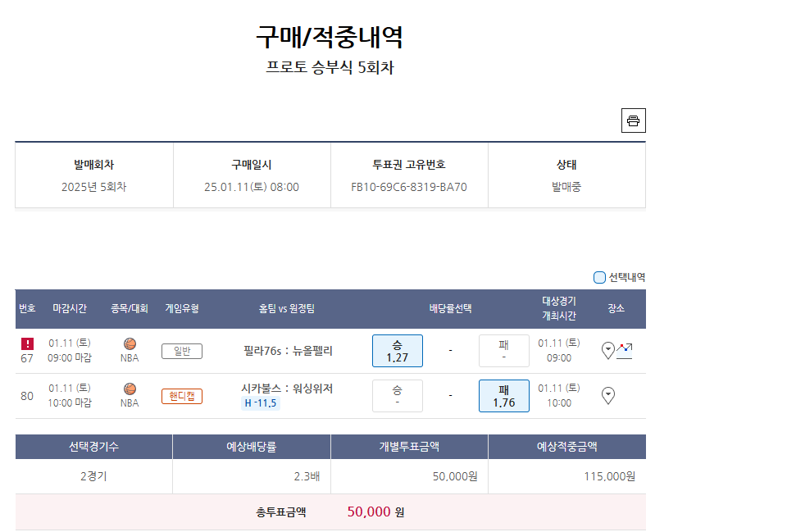787x532 pixels.
Task: Open the venue location pin for game 67
Action: (608, 351)
